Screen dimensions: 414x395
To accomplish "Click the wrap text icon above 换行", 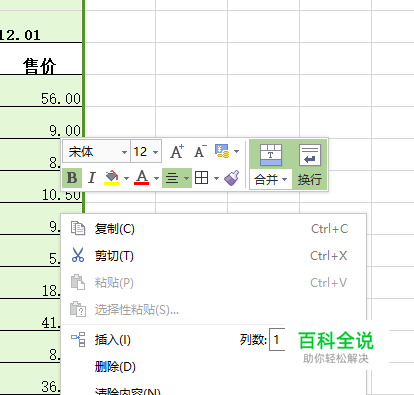I will 310,155.
